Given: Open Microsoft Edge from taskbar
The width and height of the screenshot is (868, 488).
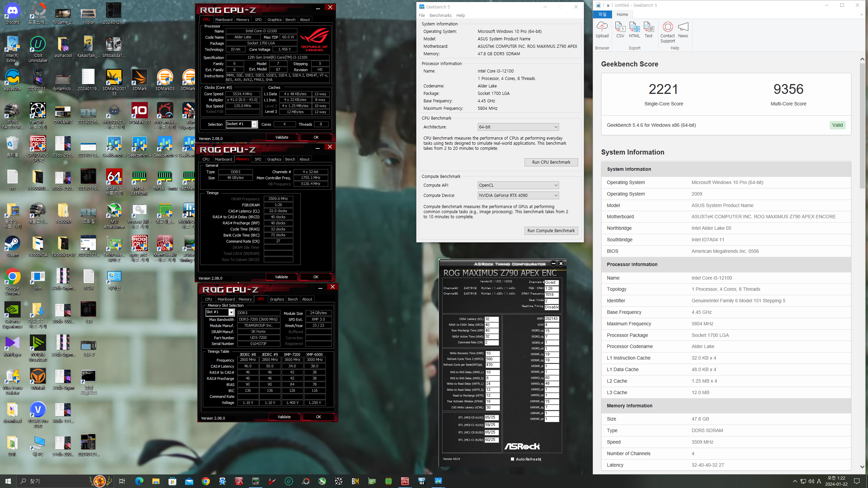Looking at the screenshot, I should [x=139, y=481].
